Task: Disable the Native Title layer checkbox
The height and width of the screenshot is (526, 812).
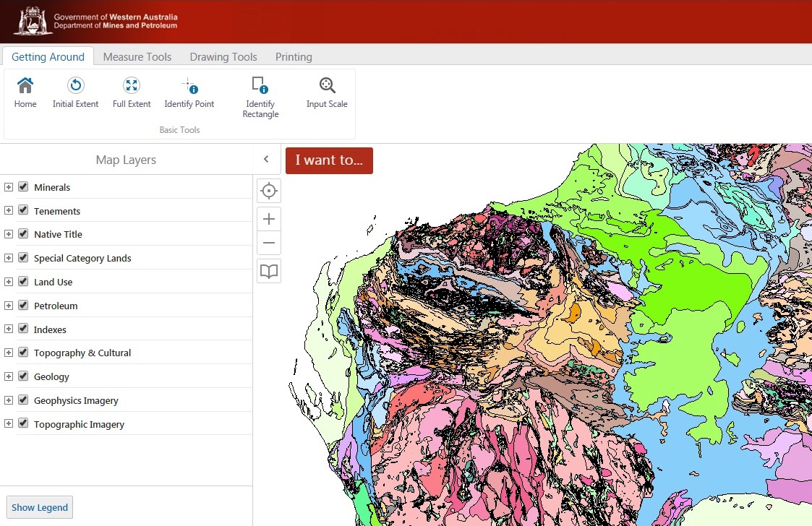Action: [23, 234]
